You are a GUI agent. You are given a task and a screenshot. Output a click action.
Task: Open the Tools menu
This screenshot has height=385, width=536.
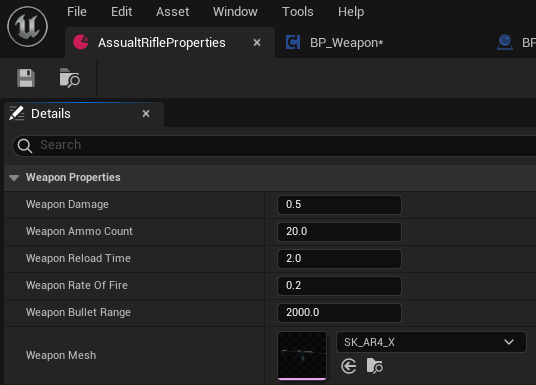coord(297,12)
